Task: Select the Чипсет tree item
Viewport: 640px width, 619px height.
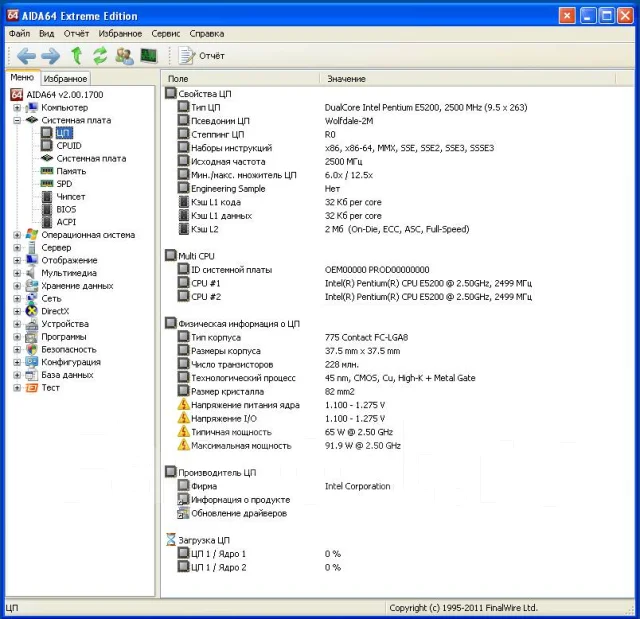Action: click(x=71, y=197)
